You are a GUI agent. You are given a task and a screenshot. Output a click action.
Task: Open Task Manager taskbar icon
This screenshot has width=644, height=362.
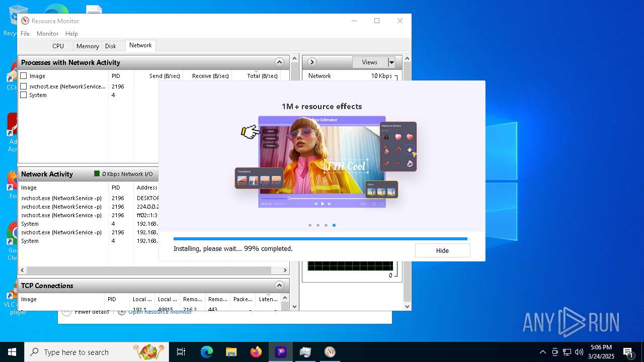click(305, 352)
